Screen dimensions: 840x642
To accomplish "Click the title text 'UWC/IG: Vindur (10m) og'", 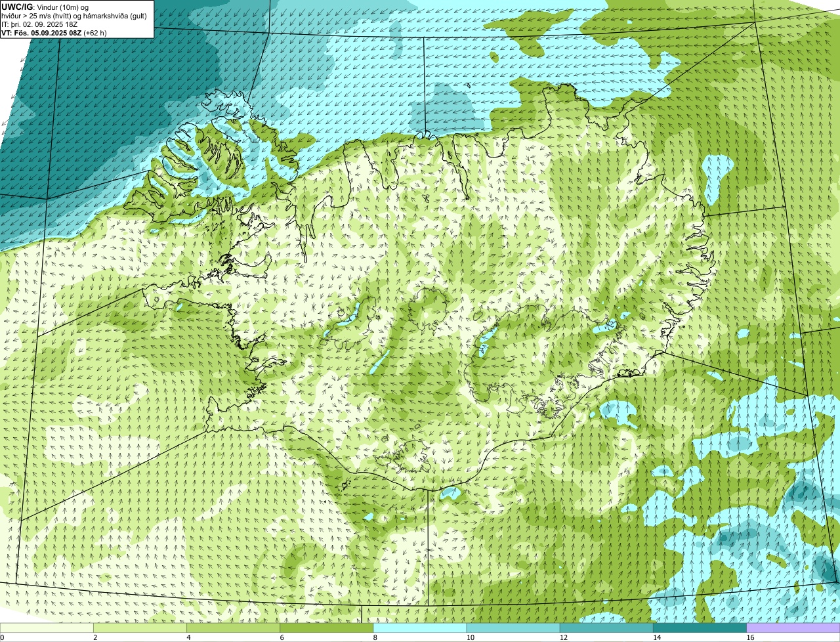I will 45,7.
